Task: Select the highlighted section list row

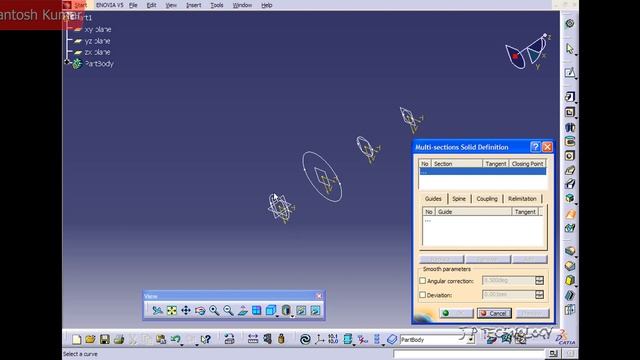Action: [x=482, y=172]
